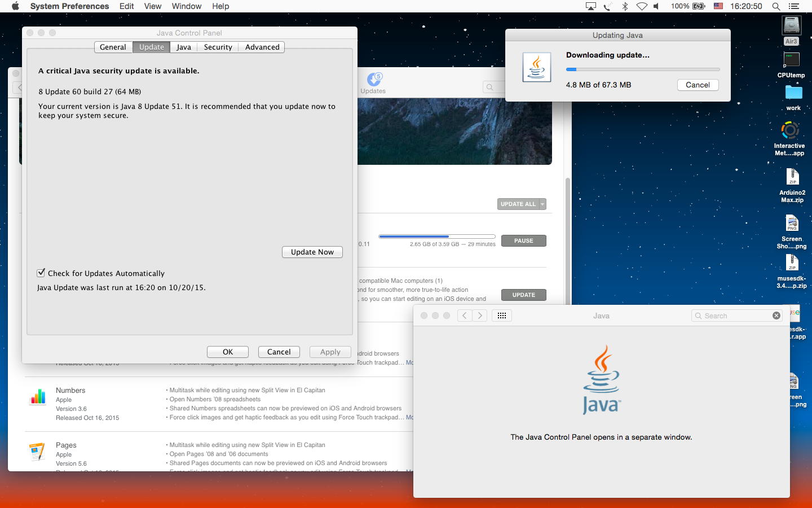Open Notification Center list icon

[794, 6]
